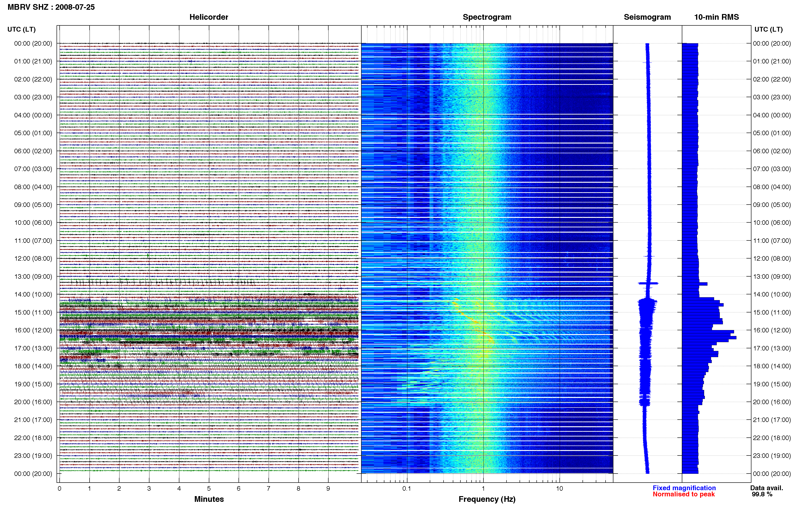812x508 pixels.
Task: Click the '99.8 %' data availability value
Action: click(x=762, y=494)
